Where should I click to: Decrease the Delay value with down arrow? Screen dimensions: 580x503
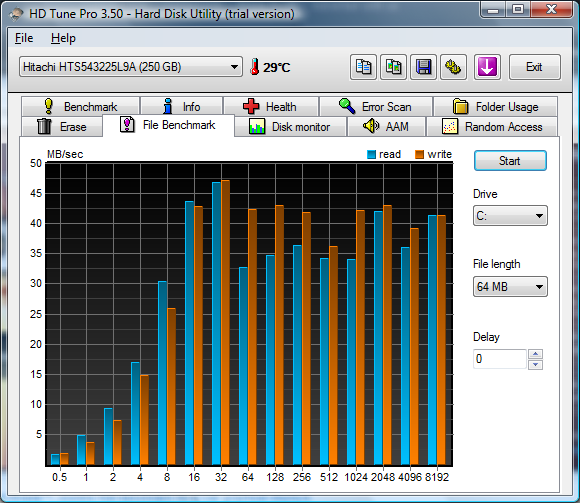pyautogui.click(x=536, y=364)
